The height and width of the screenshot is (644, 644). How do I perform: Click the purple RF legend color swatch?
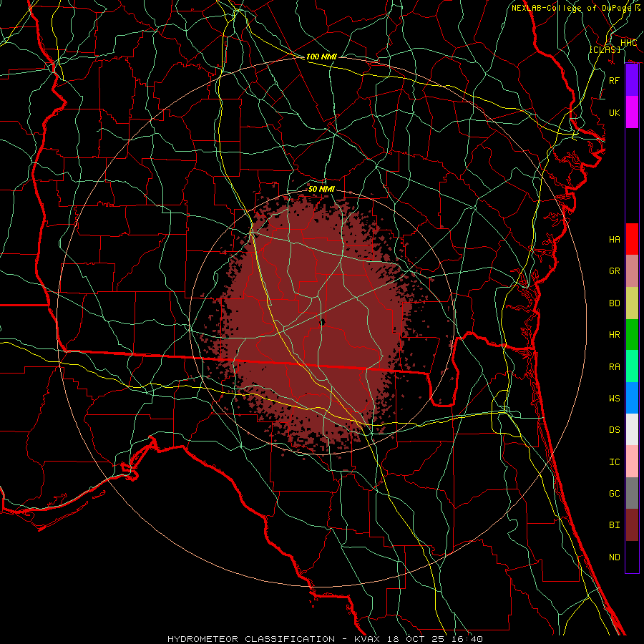point(632,80)
